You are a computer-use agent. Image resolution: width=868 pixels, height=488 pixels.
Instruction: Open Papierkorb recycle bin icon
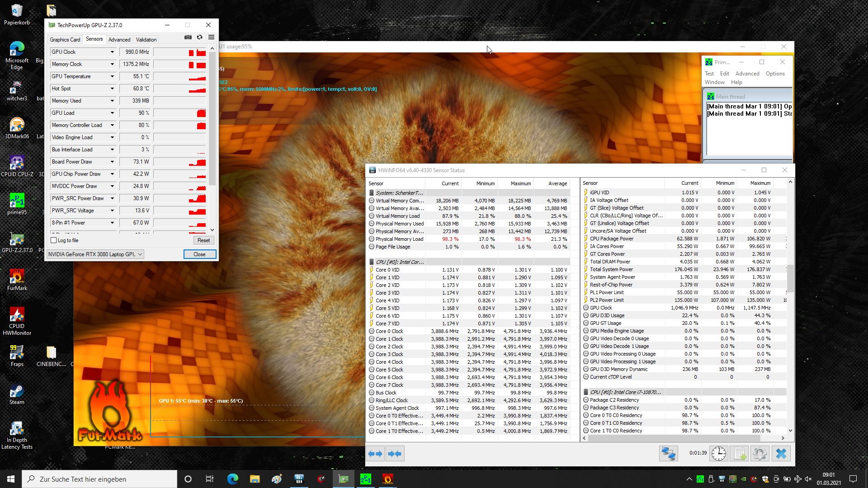(x=17, y=14)
